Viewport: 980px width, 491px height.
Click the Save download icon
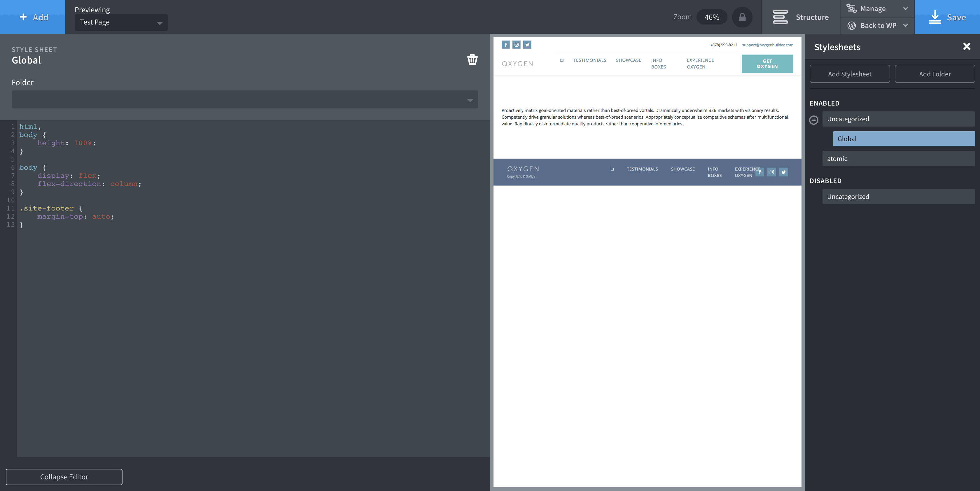(935, 17)
